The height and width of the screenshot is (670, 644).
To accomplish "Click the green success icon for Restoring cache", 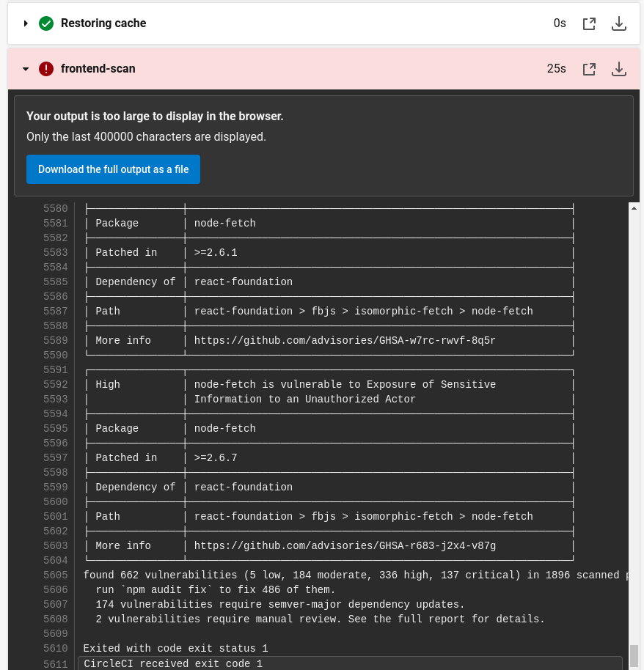I will tap(46, 23).
